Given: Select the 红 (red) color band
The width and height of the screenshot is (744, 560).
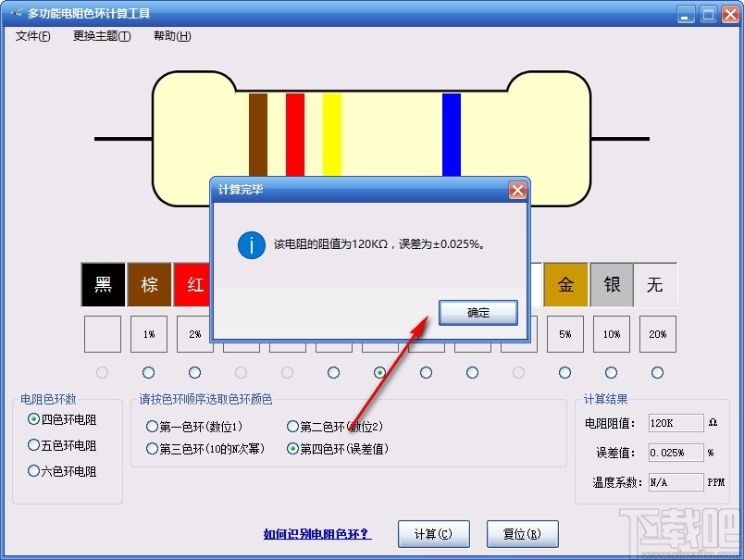Looking at the screenshot, I should (193, 285).
